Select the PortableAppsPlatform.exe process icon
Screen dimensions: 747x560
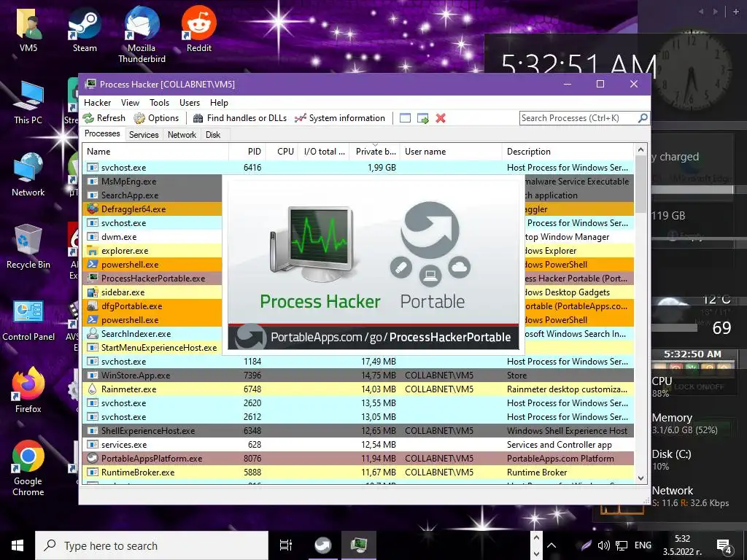click(93, 459)
